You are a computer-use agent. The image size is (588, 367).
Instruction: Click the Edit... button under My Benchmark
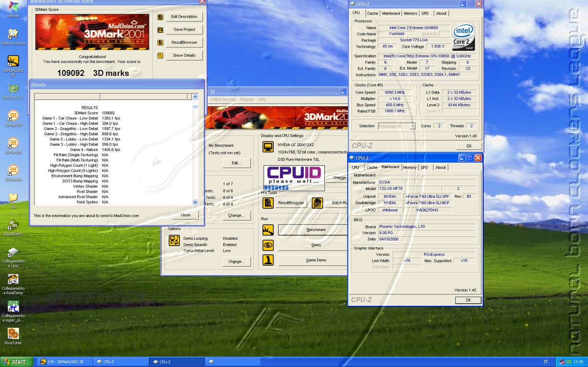(x=236, y=163)
